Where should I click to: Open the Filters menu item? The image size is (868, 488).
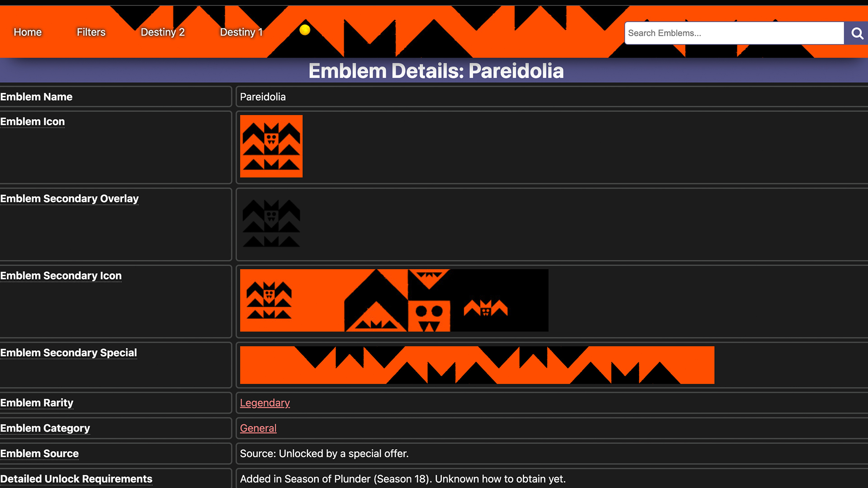tap(91, 32)
